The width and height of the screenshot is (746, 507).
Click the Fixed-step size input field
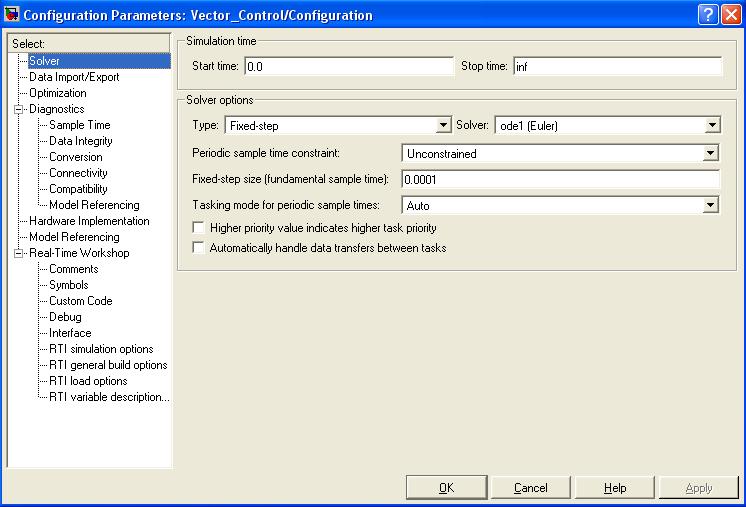561,179
